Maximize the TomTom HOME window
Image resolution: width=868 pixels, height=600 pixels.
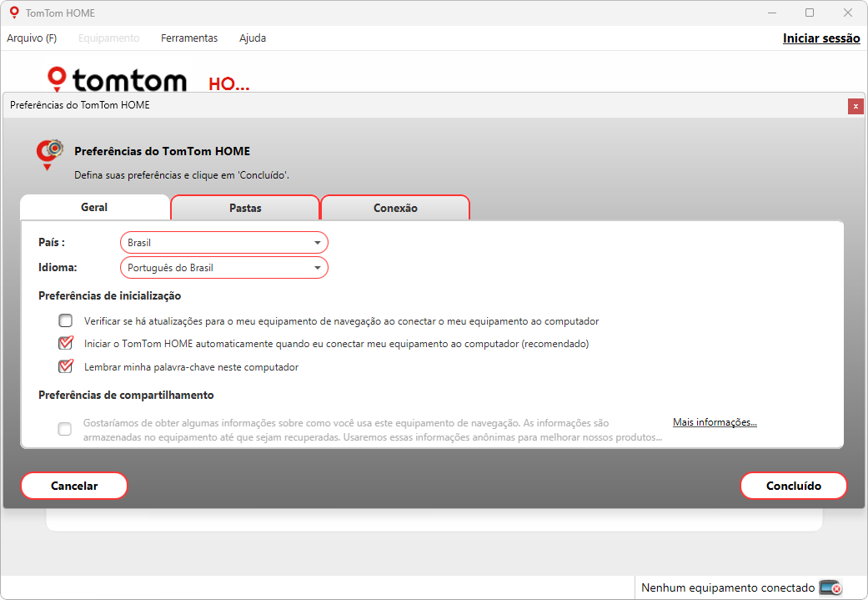[x=810, y=13]
